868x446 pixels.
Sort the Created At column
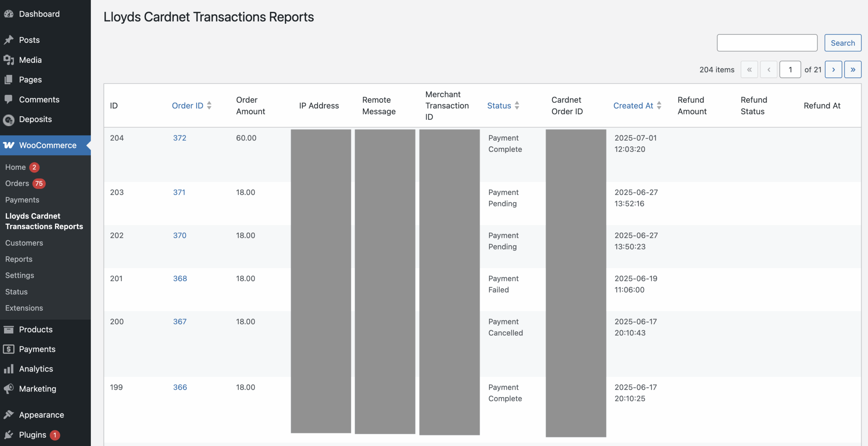click(633, 105)
